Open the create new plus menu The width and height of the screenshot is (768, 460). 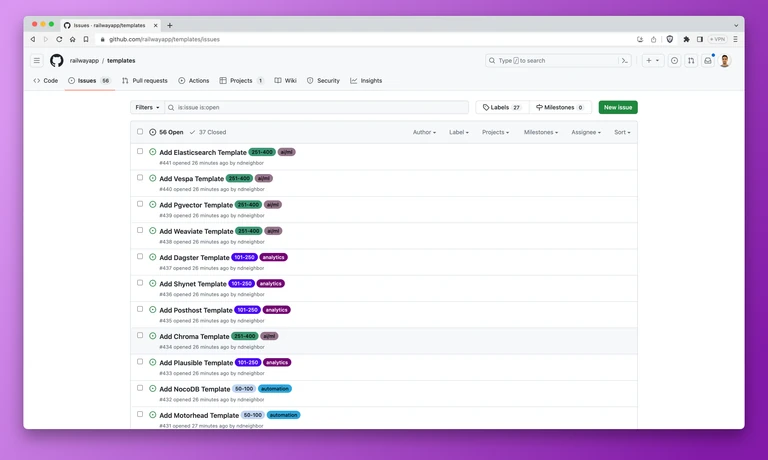click(652, 61)
